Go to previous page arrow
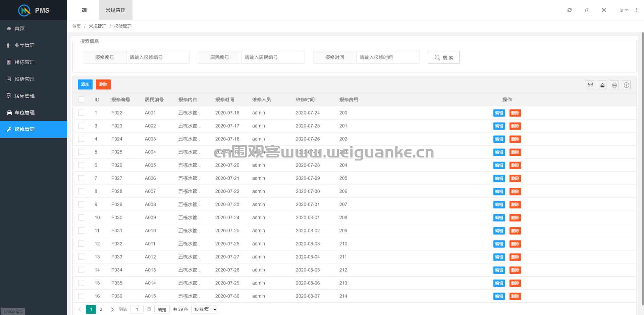The width and height of the screenshot is (644, 315). 79,309
